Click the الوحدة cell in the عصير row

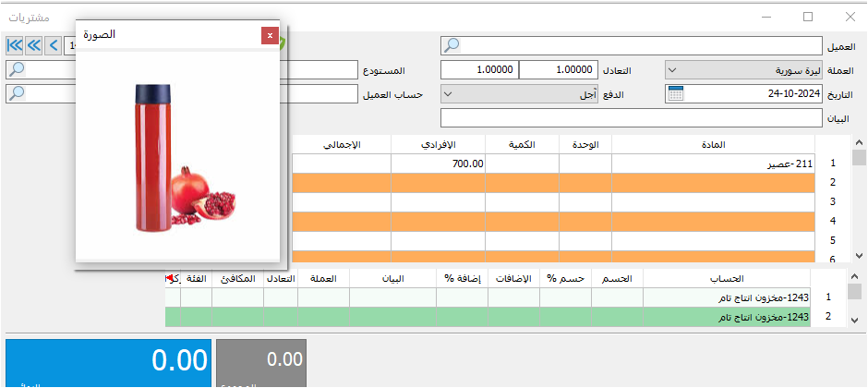coord(585,164)
